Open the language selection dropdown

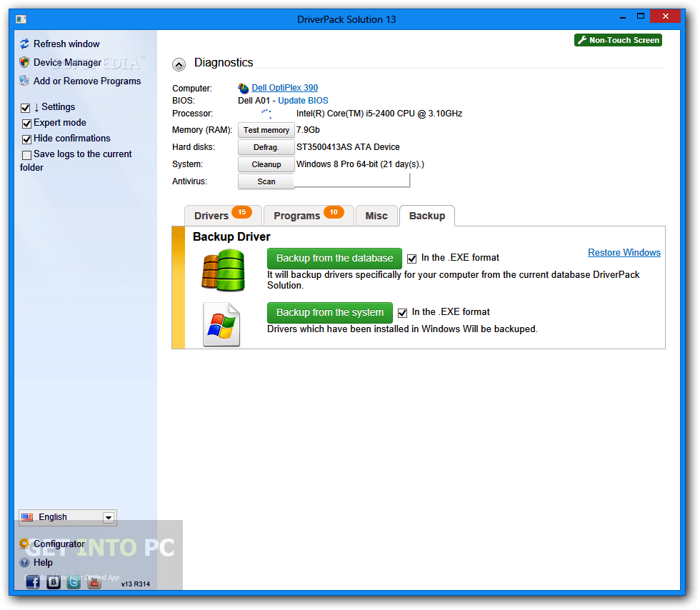click(x=108, y=517)
